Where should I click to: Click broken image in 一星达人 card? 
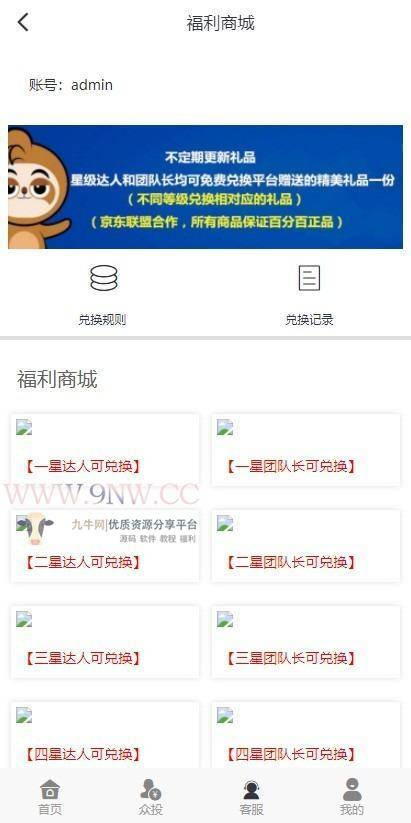coord(24,427)
